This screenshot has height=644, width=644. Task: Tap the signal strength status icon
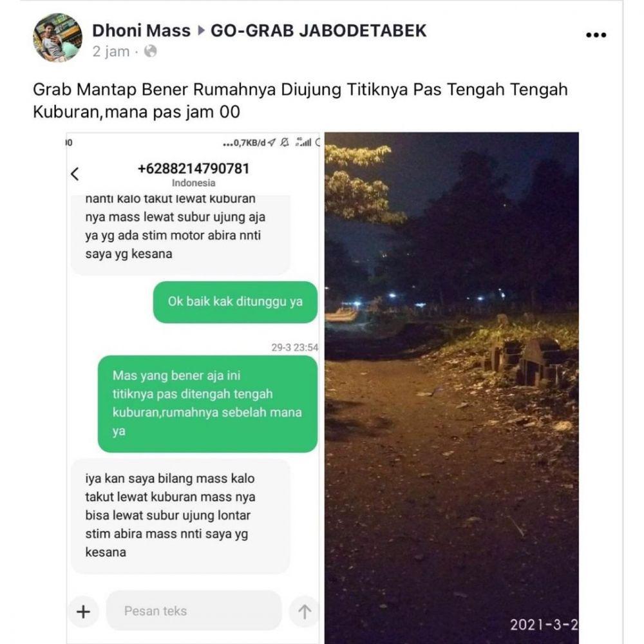[x=303, y=142]
